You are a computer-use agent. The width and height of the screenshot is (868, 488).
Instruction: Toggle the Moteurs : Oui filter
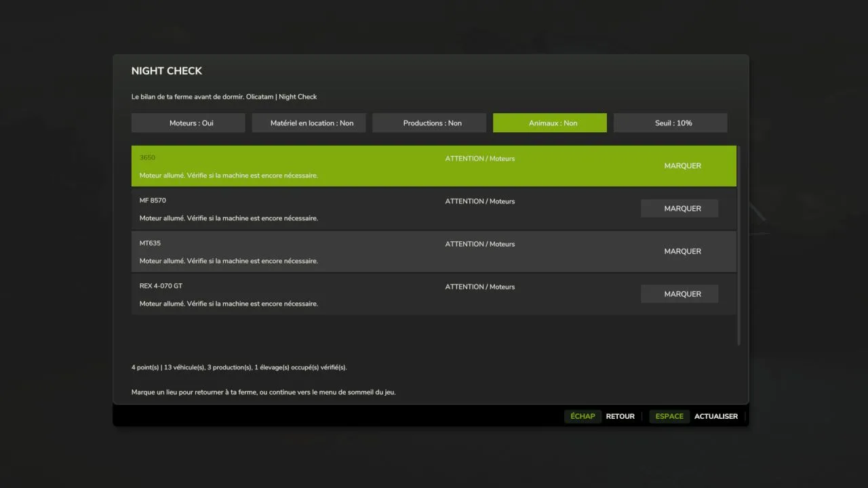(x=188, y=123)
